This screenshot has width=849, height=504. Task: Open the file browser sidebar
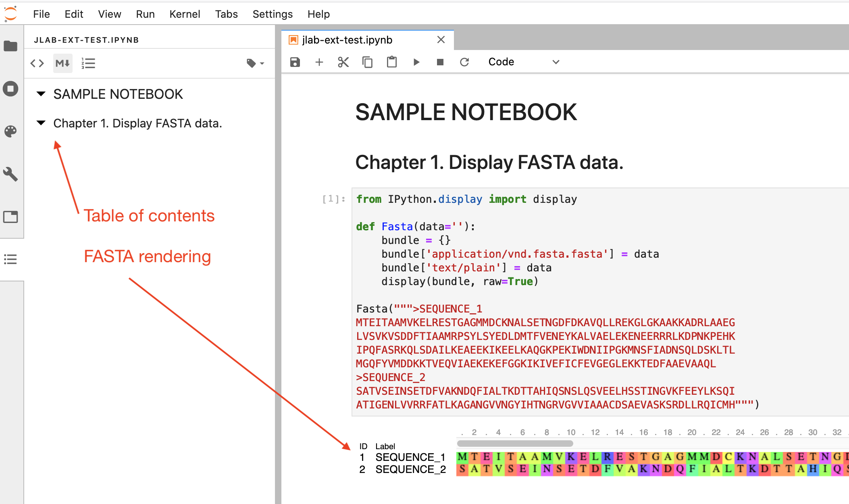[x=11, y=46]
